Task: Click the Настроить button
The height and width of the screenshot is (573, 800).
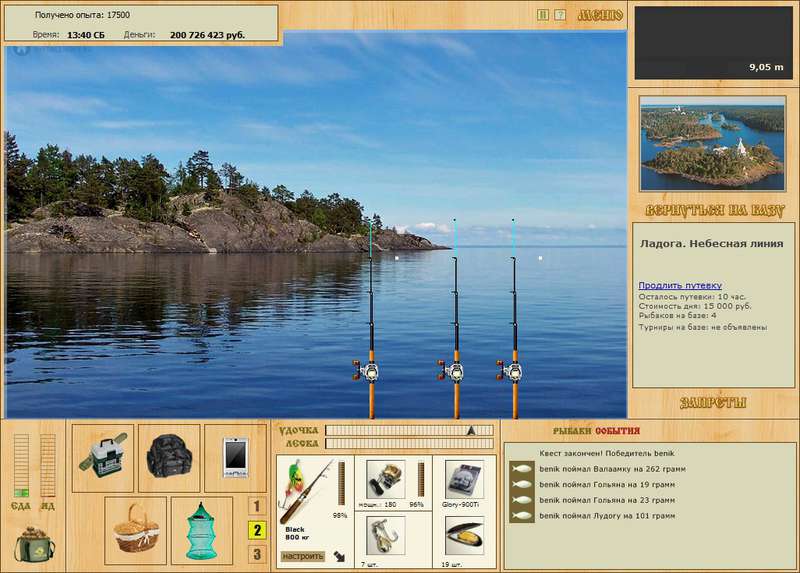Action: (303, 556)
